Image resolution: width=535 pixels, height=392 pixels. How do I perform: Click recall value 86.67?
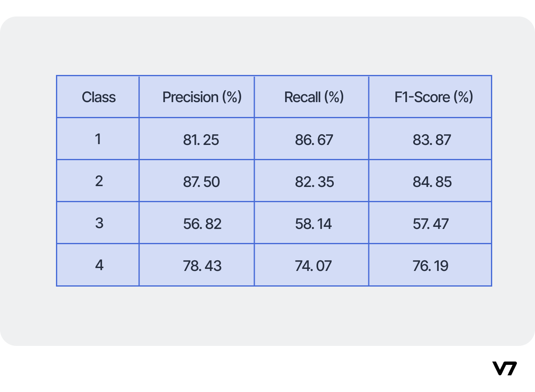tap(314, 140)
